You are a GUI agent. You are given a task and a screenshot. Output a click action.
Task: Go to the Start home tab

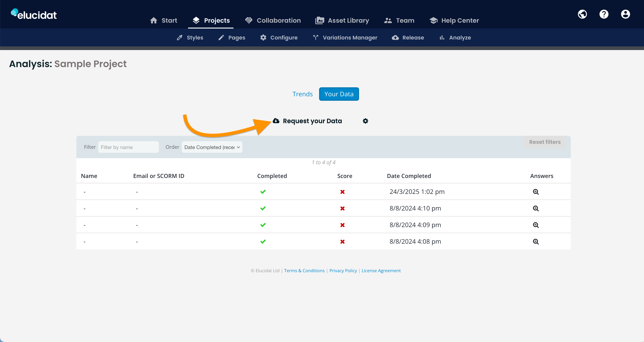click(x=164, y=20)
